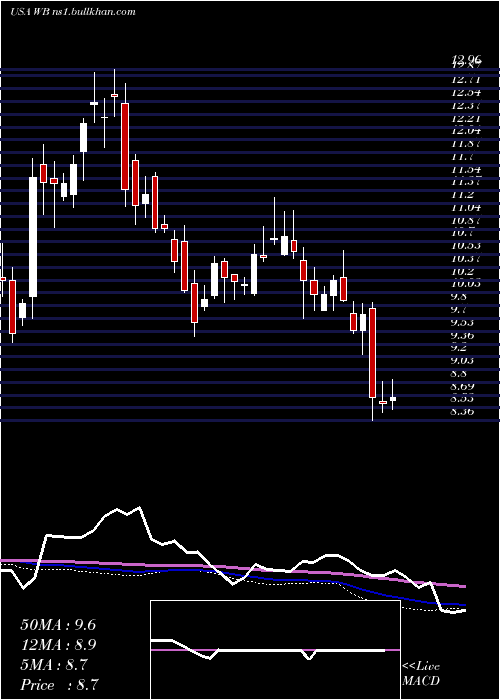Viewport: 500px width, 700px height.
Task: Click the 'Price : 8.7' readout
Action: point(59,685)
